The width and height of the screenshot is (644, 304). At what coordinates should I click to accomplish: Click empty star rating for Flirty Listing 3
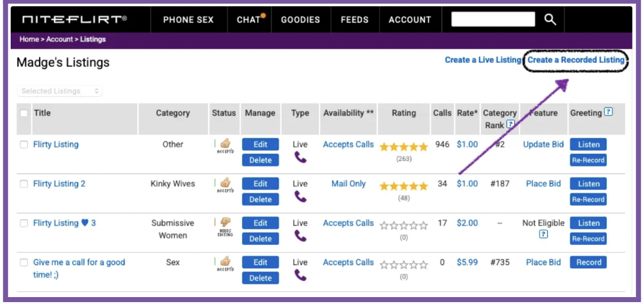tap(403, 225)
